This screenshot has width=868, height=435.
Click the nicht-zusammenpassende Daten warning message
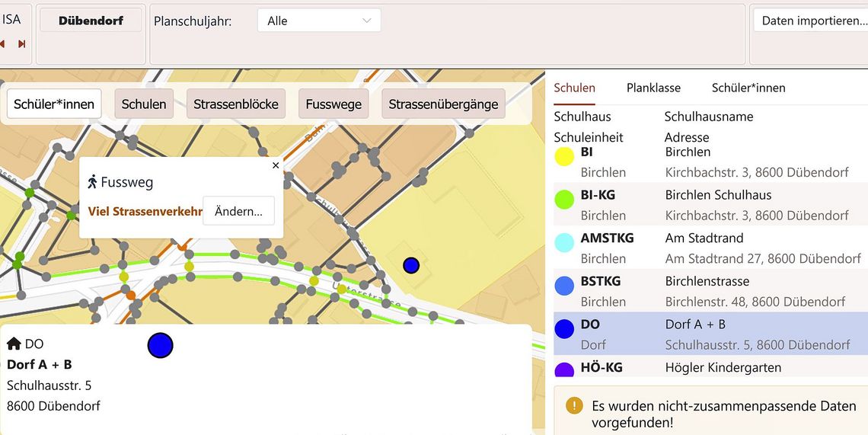tap(723, 414)
